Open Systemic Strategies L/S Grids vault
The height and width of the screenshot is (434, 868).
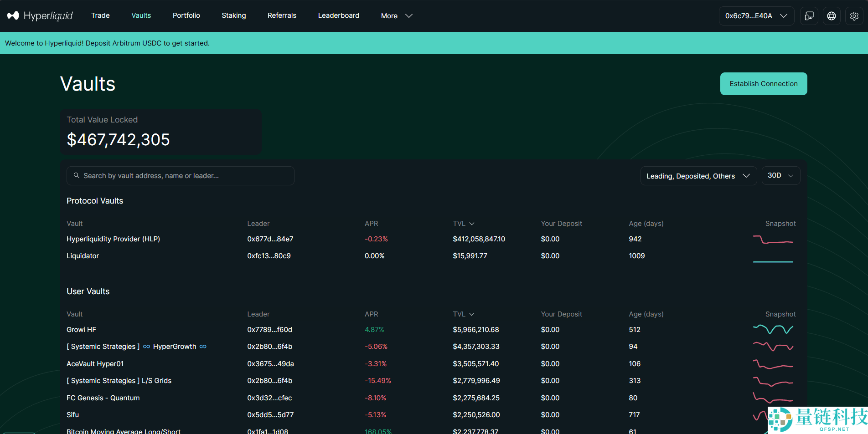click(x=119, y=381)
